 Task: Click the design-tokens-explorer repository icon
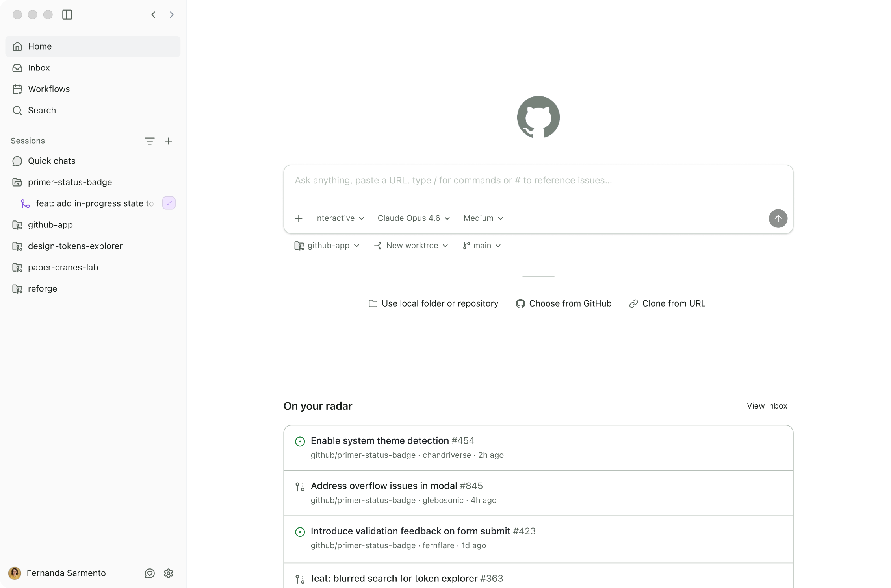coord(17,246)
